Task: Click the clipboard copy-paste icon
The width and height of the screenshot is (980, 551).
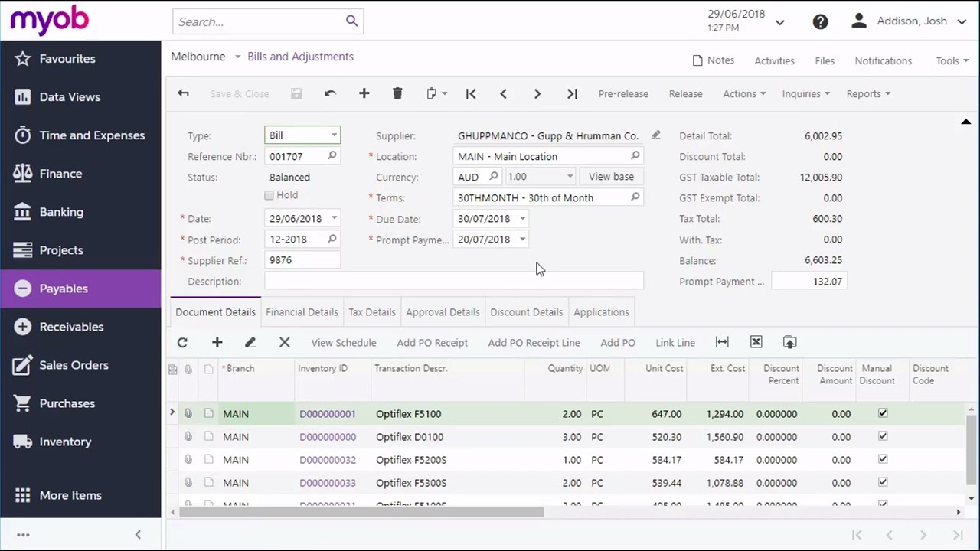Action: [x=432, y=93]
